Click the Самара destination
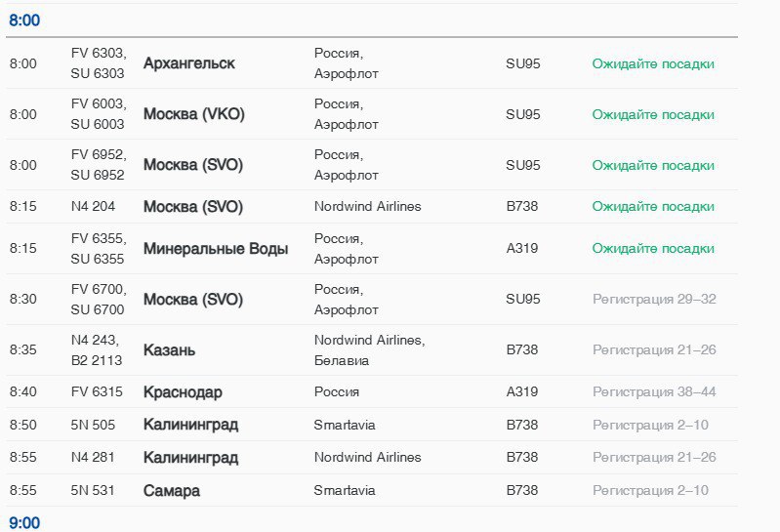Screen dimensions: 780x532 (x=171, y=491)
